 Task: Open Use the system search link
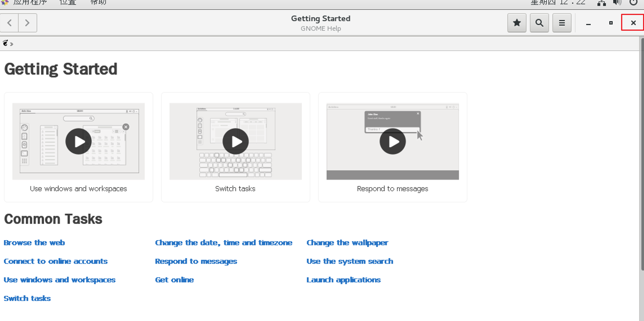(x=349, y=261)
